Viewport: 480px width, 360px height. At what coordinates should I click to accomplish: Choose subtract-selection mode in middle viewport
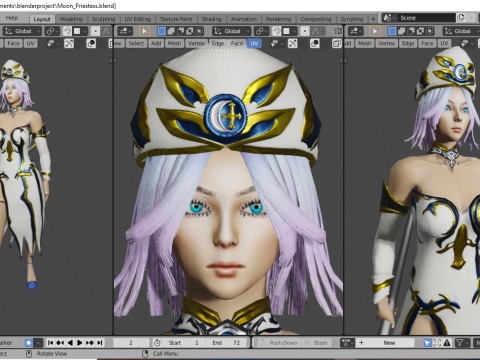(180, 31)
